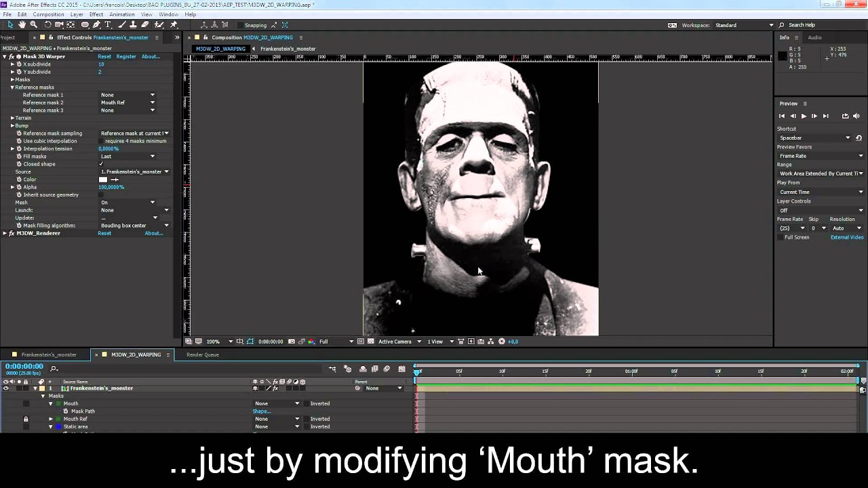Select the Eraser tool
Image resolution: width=868 pixels, height=488 pixels.
(145, 25)
